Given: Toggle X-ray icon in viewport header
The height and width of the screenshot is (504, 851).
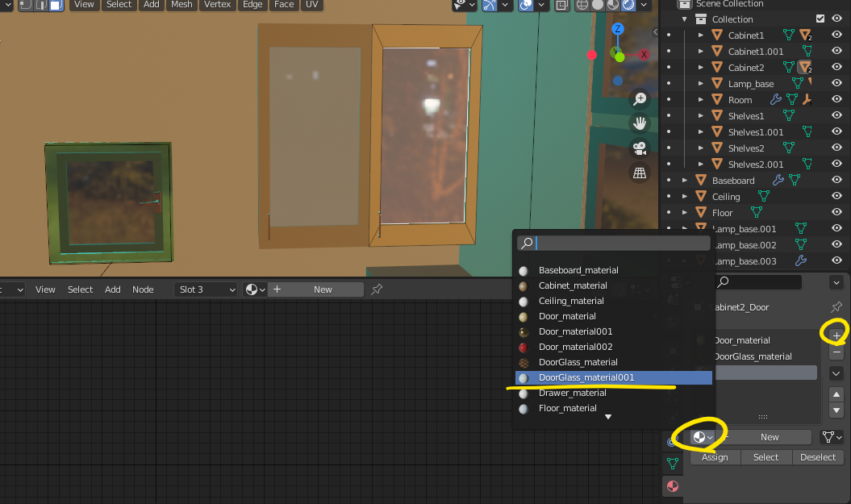Looking at the screenshot, I should click(562, 5).
